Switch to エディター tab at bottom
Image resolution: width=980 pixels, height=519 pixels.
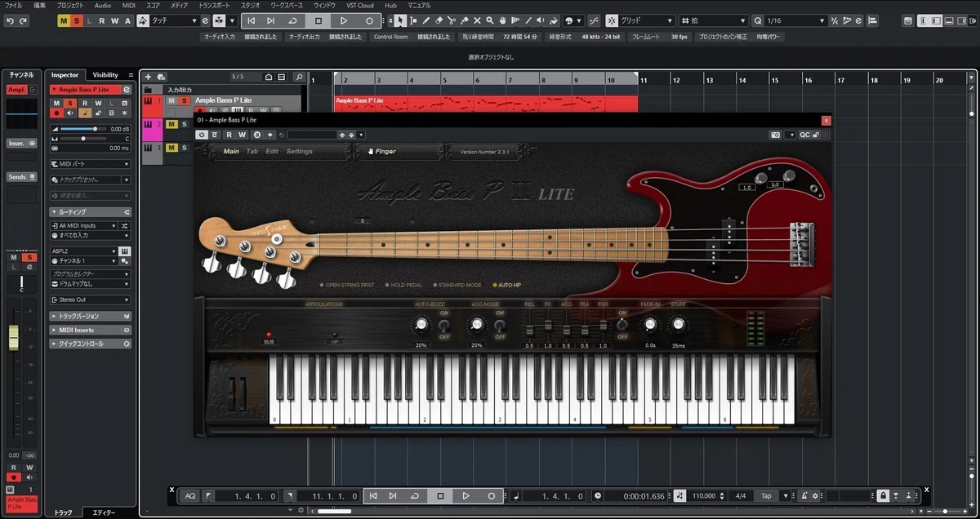click(104, 512)
